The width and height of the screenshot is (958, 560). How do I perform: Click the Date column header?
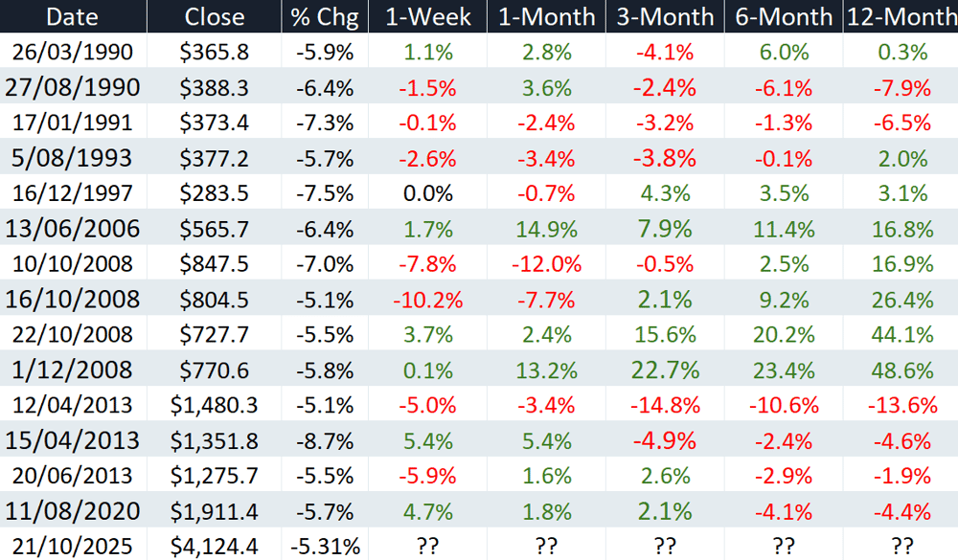tap(73, 16)
